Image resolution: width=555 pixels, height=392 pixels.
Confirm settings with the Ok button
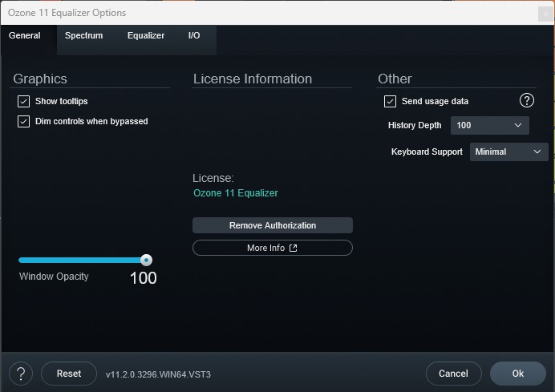point(517,374)
